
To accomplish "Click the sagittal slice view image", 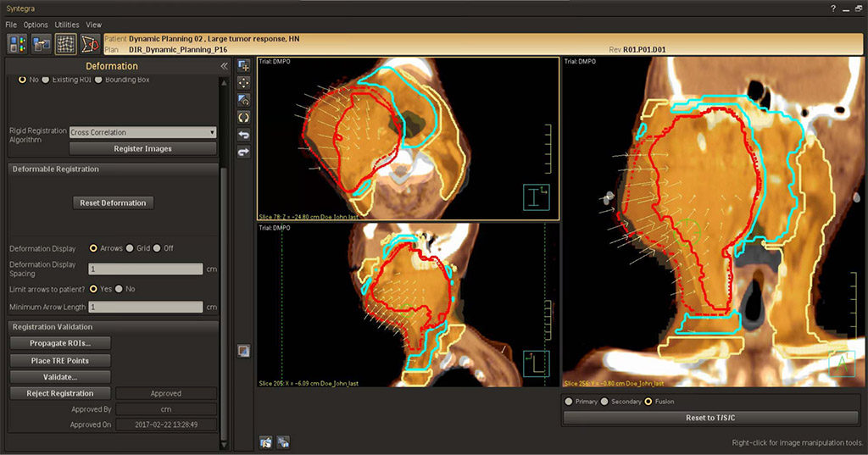I will point(408,305).
